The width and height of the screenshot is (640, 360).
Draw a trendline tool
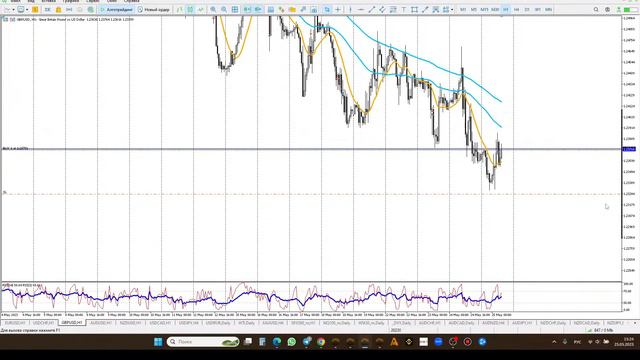point(371,9)
